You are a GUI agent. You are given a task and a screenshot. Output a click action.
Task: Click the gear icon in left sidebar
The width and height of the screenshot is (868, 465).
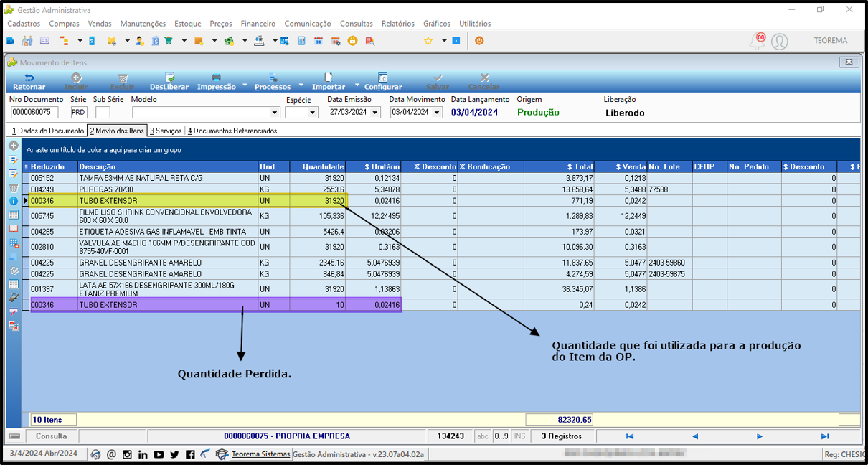click(14, 271)
